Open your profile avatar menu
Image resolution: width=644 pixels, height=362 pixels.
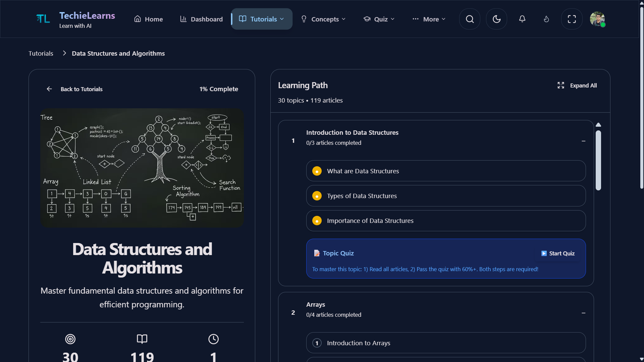click(598, 19)
